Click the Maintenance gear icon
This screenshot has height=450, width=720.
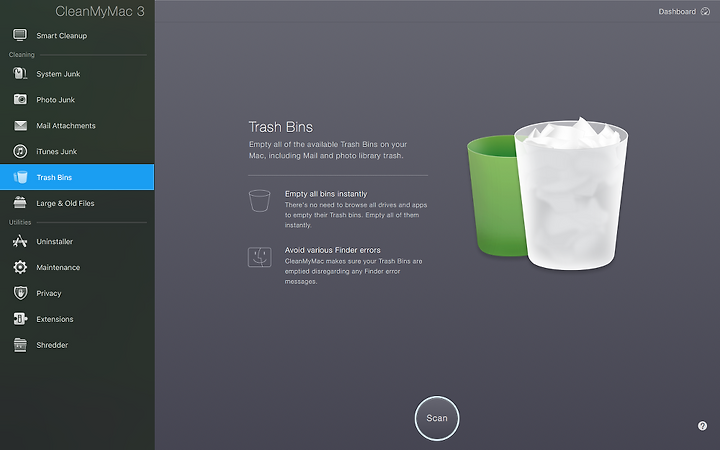click(20, 267)
